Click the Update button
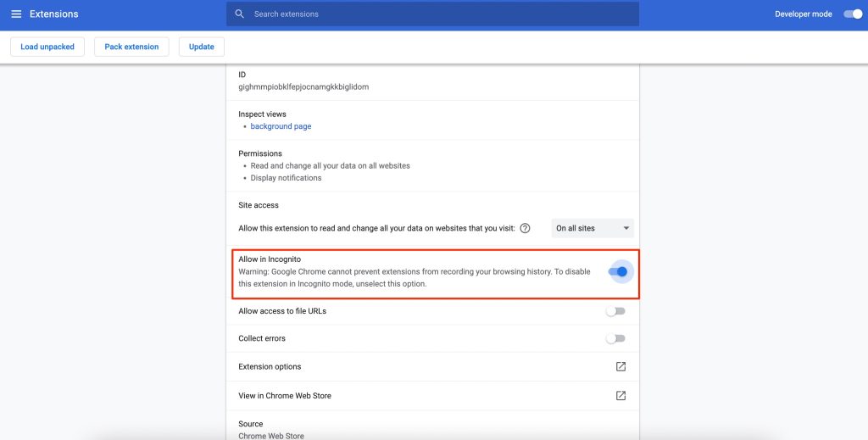The image size is (868, 440). [x=202, y=47]
